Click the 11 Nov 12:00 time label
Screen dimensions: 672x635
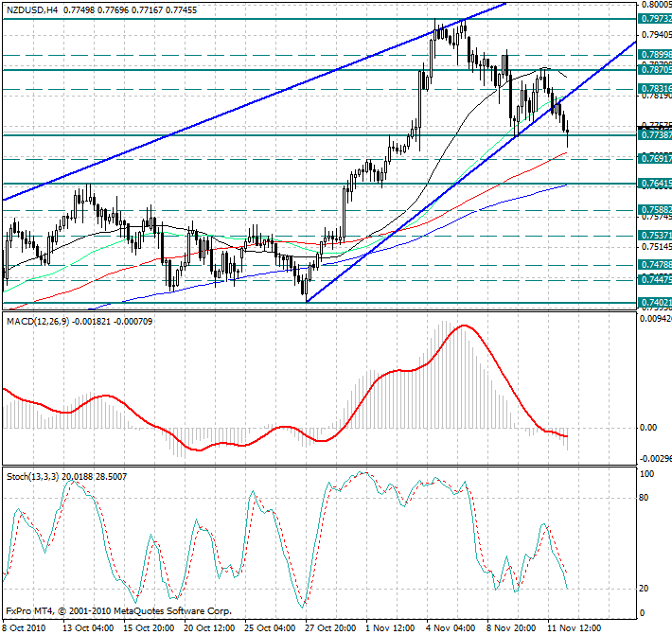pyautogui.click(x=575, y=627)
